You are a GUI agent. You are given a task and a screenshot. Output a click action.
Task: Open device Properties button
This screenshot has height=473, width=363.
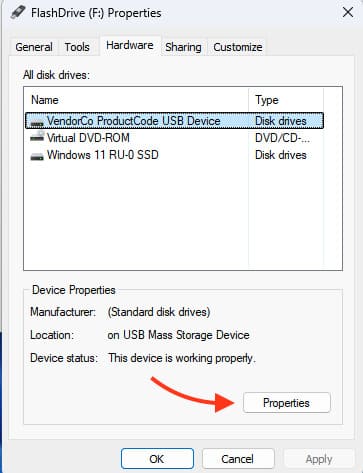coord(287,403)
